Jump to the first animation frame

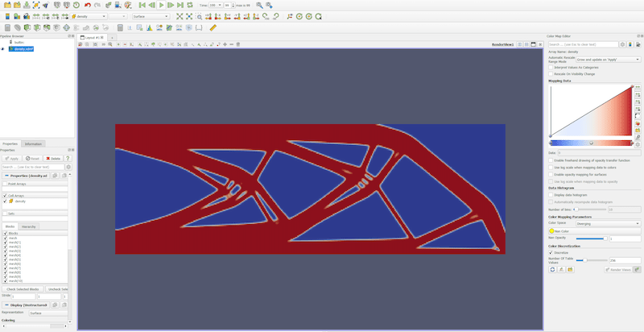(x=142, y=5)
